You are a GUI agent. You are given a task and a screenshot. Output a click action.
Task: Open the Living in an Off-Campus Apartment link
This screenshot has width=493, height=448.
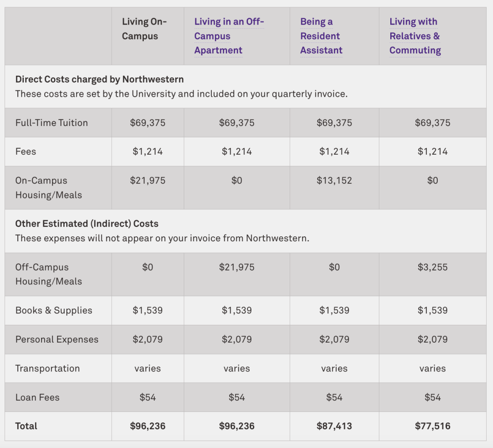click(229, 36)
